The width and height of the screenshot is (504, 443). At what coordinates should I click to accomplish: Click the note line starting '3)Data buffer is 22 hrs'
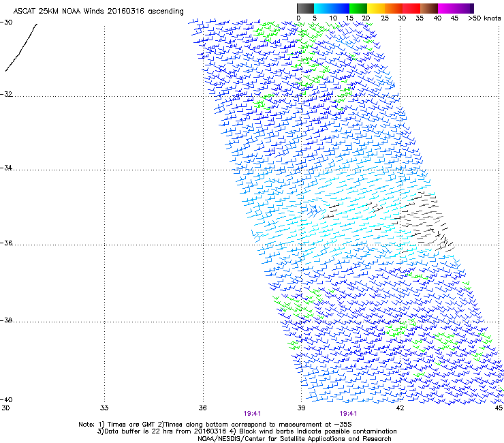[x=247, y=431]
